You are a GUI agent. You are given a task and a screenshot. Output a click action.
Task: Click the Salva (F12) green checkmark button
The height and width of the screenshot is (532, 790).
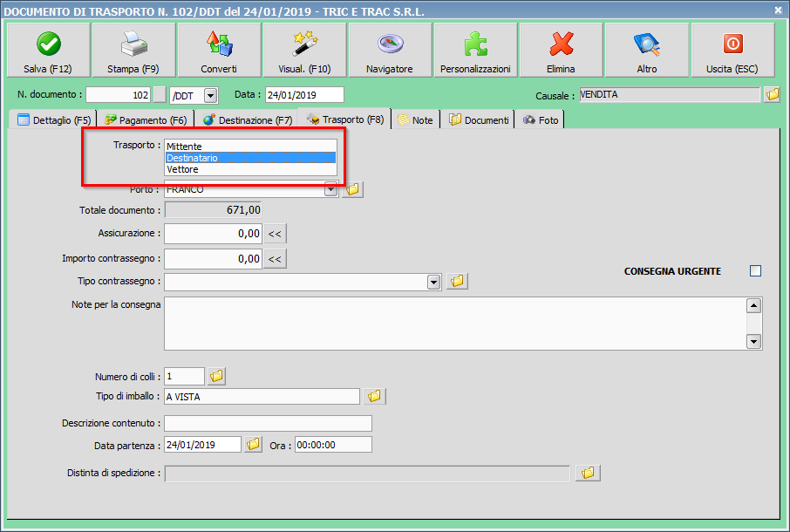(x=48, y=50)
